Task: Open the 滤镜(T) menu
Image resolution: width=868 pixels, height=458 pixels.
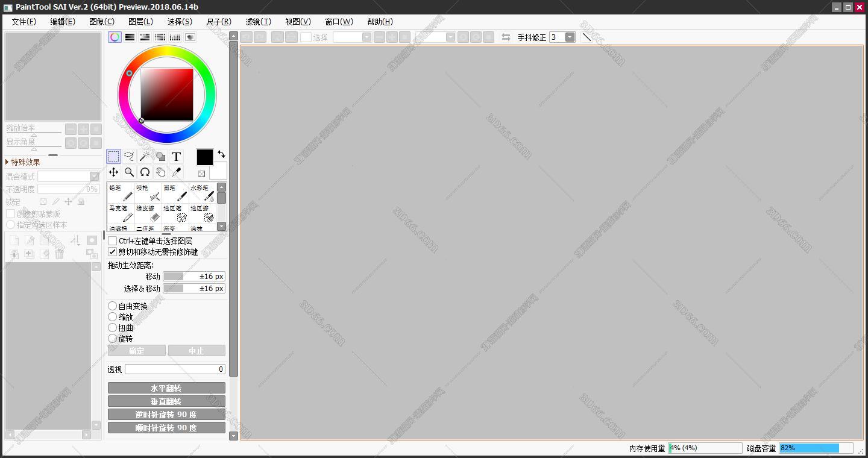Action: click(x=258, y=22)
